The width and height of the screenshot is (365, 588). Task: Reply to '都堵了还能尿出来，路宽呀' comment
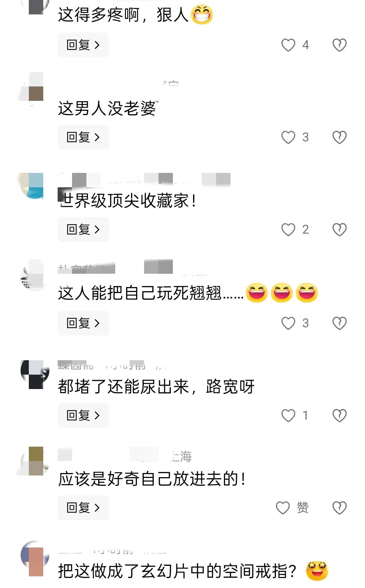point(83,415)
